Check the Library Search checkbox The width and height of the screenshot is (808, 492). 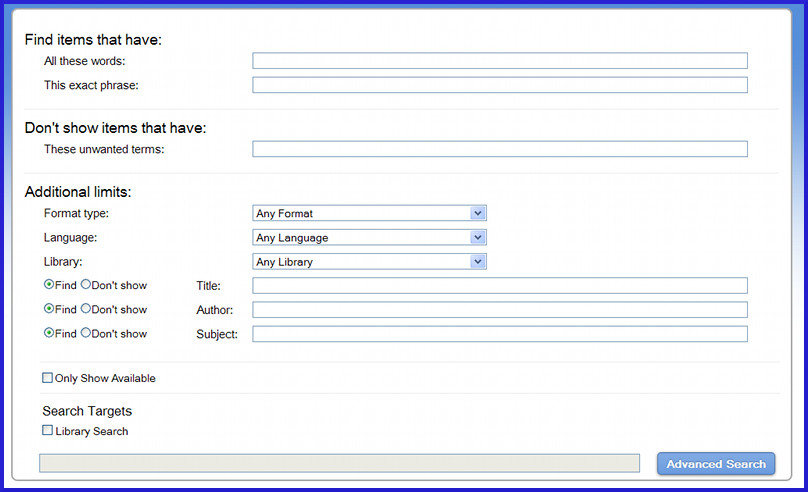coord(47,430)
